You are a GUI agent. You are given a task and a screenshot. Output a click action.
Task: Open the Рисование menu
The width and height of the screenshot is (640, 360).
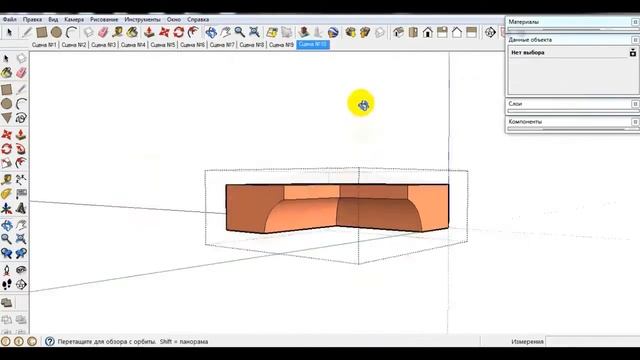pyautogui.click(x=104, y=19)
